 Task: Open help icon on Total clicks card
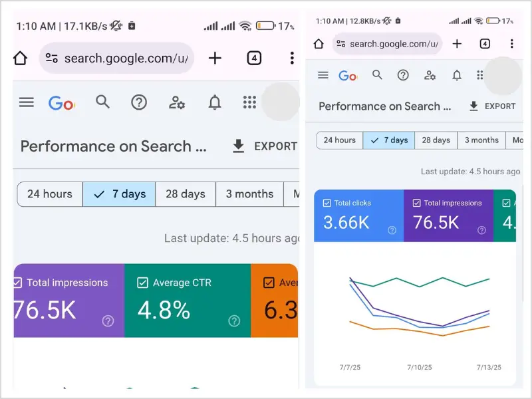pyautogui.click(x=392, y=230)
